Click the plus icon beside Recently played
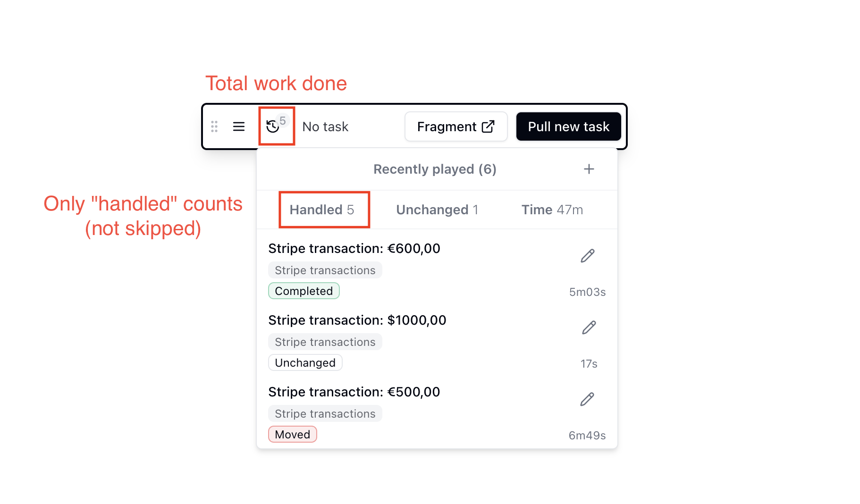The image size is (860, 504). [589, 169]
